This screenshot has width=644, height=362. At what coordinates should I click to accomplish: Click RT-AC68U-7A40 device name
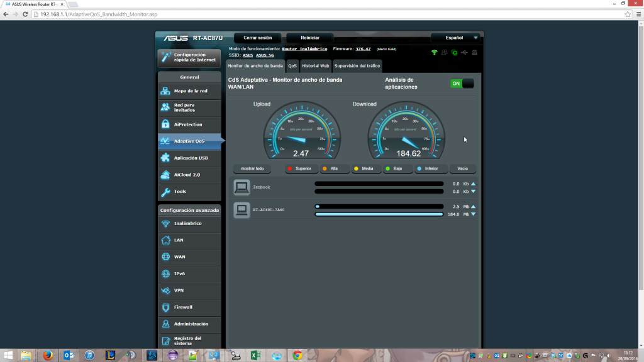point(269,210)
